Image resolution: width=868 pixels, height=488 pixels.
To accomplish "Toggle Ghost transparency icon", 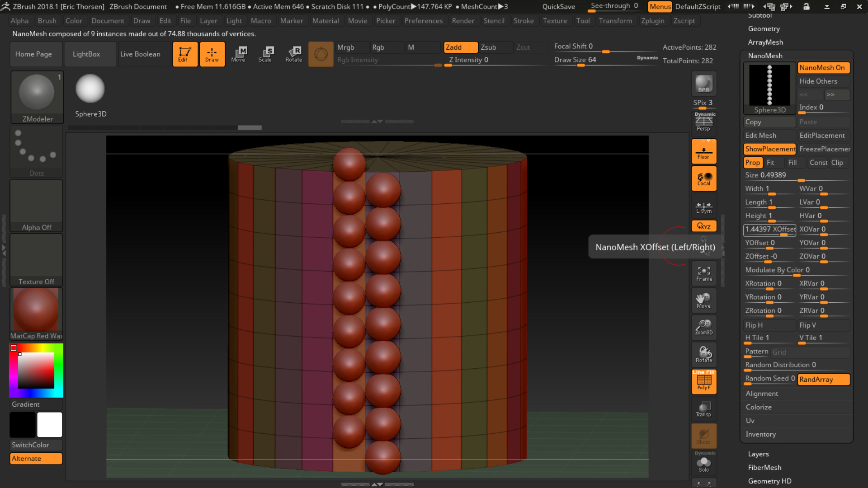I will pyautogui.click(x=703, y=436).
